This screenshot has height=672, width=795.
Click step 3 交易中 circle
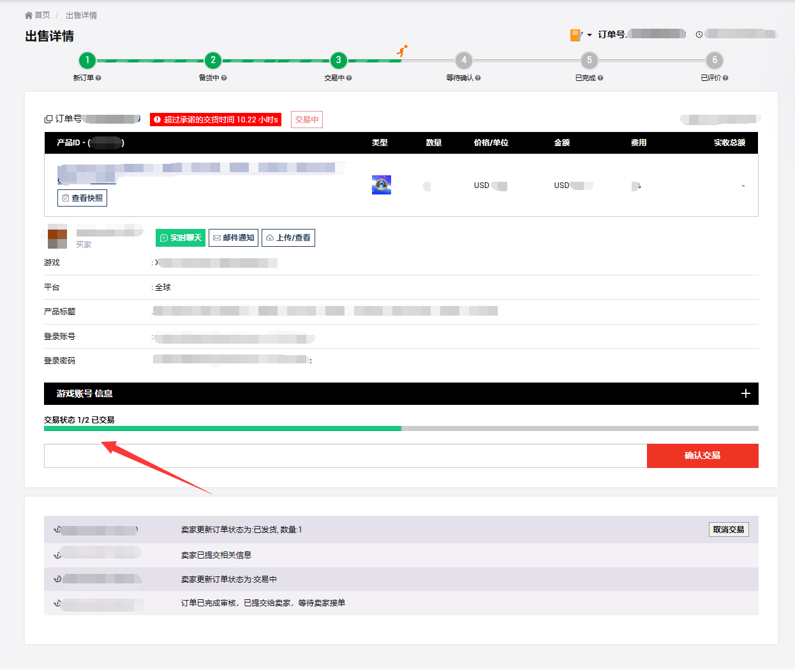pos(338,61)
